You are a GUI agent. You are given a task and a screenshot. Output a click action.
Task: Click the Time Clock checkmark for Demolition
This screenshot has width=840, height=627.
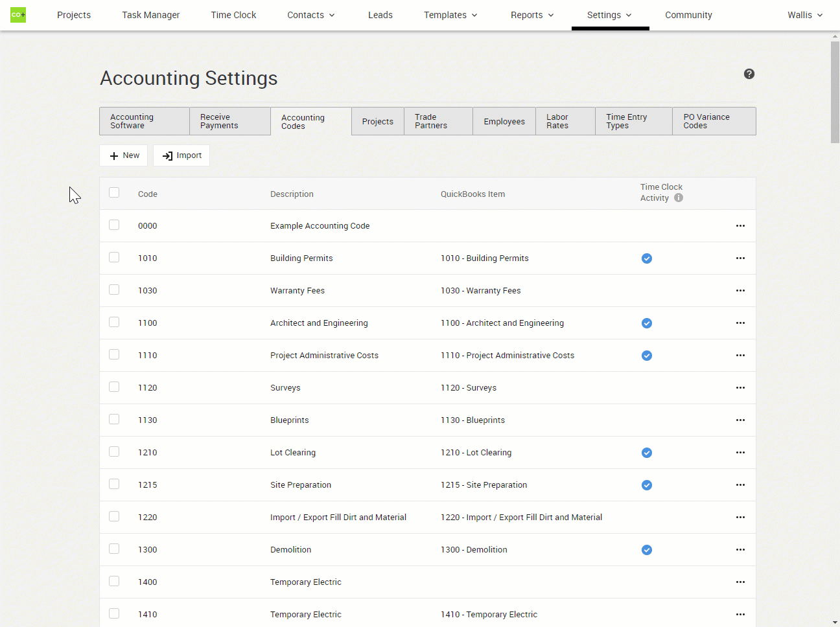pyautogui.click(x=646, y=550)
